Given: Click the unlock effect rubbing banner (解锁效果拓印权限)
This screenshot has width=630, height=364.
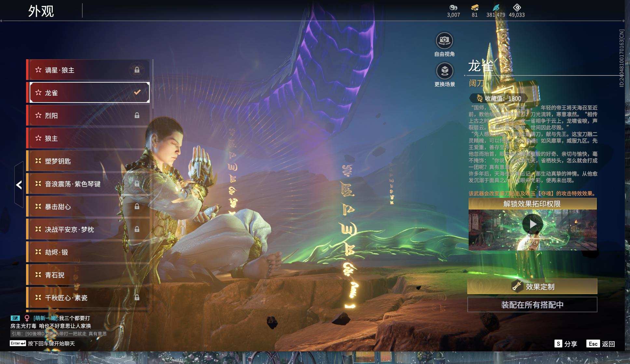Looking at the screenshot, I should point(532,204).
